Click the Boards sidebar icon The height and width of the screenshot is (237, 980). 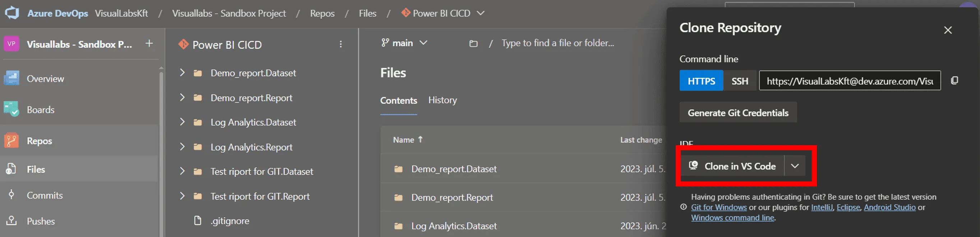coord(11,109)
